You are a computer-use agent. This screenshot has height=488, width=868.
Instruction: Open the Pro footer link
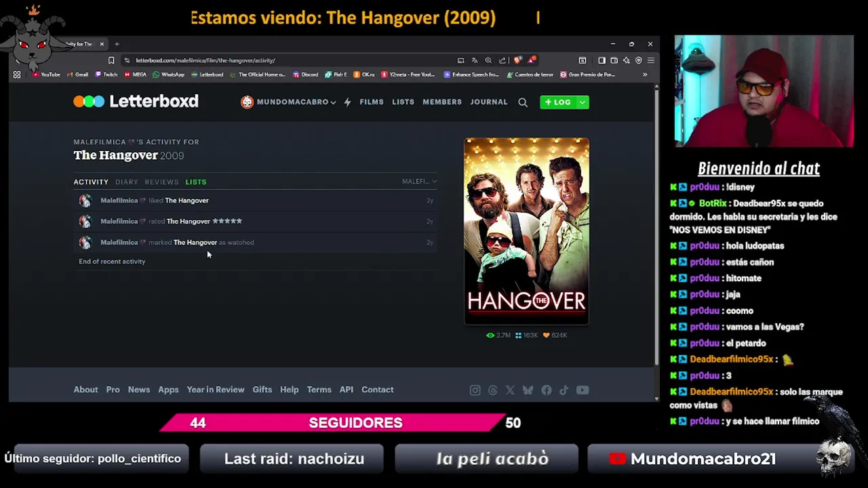click(x=113, y=390)
